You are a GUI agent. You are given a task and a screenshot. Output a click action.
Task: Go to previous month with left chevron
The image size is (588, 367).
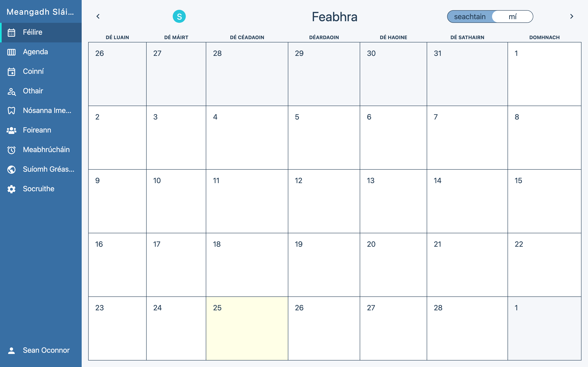(x=98, y=17)
